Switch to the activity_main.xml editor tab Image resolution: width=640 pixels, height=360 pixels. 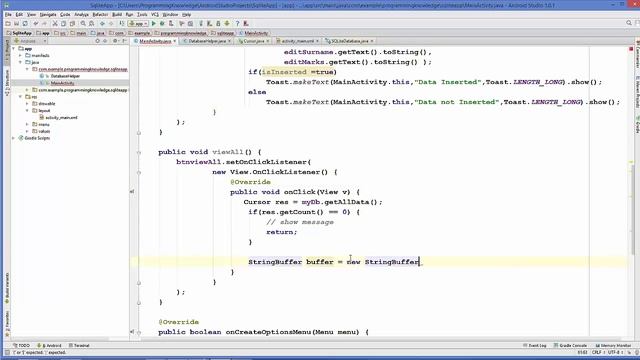pyautogui.click(x=297, y=41)
